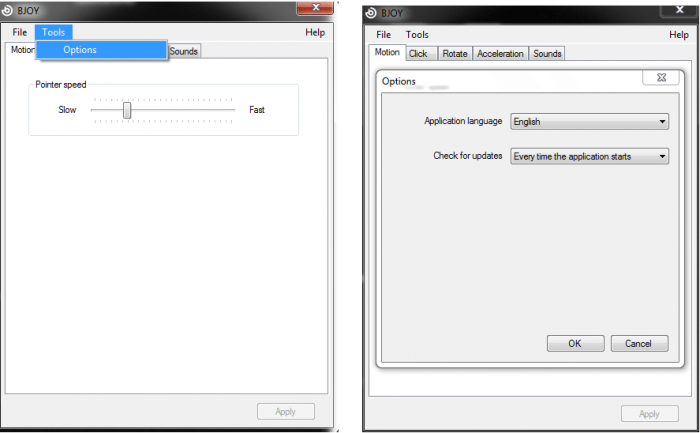Close the Options dialog with its X button
Viewport: 700px width, 433px height.
click(x=656, y=77)
